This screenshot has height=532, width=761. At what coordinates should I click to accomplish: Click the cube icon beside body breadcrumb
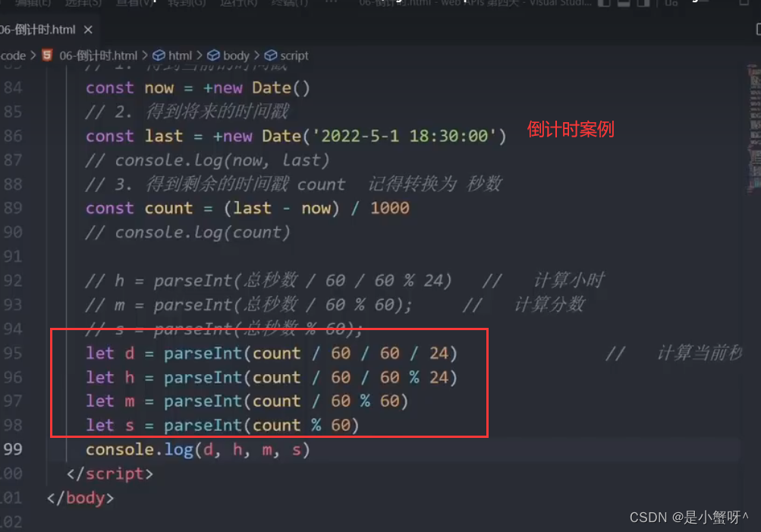(213, 56)
